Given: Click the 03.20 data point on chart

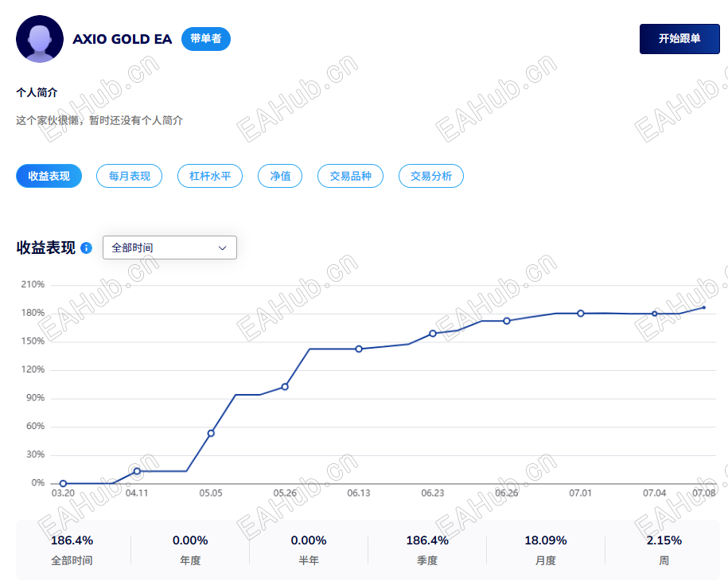Looking at the screenshot, I should coord(63,483).
